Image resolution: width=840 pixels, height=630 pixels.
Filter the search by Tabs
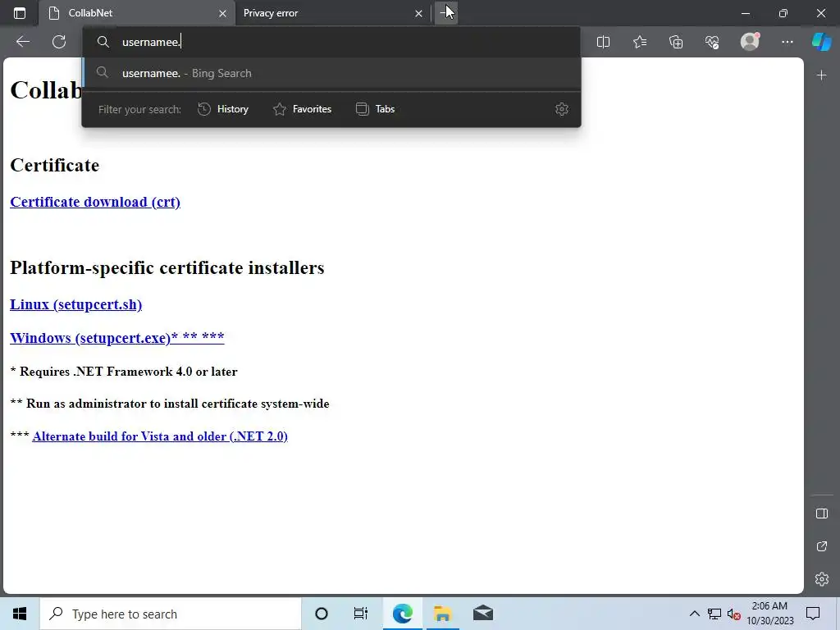[x=375, y=109]
